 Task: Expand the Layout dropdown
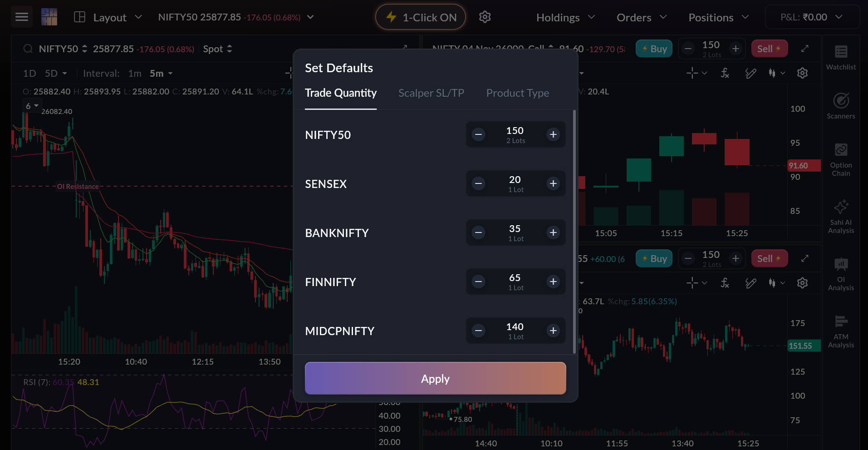108,17
